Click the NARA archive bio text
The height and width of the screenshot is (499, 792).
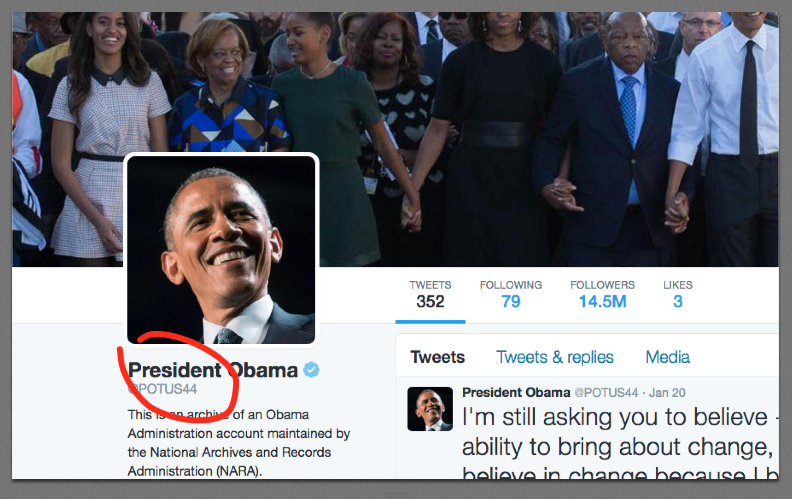coord(238,443)
